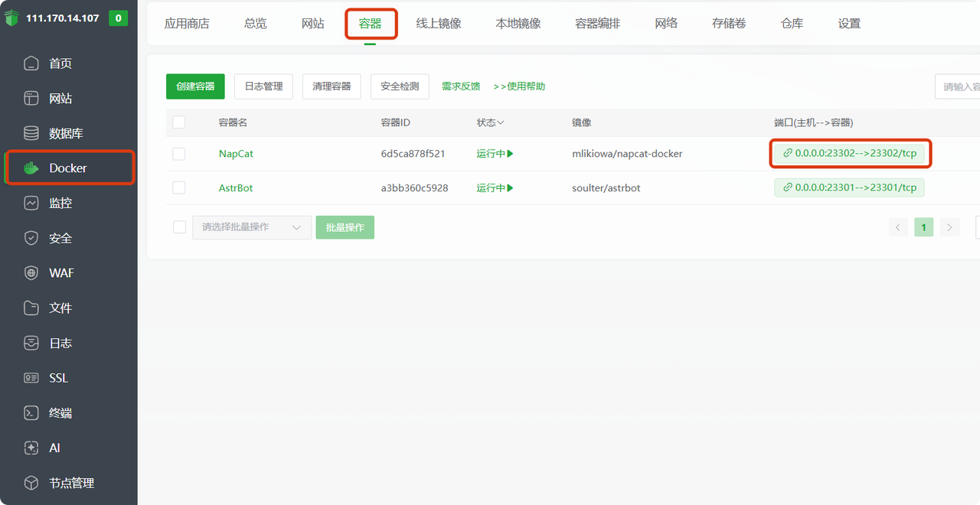
Task: Click page number 1 button
Action: point(924,227)
